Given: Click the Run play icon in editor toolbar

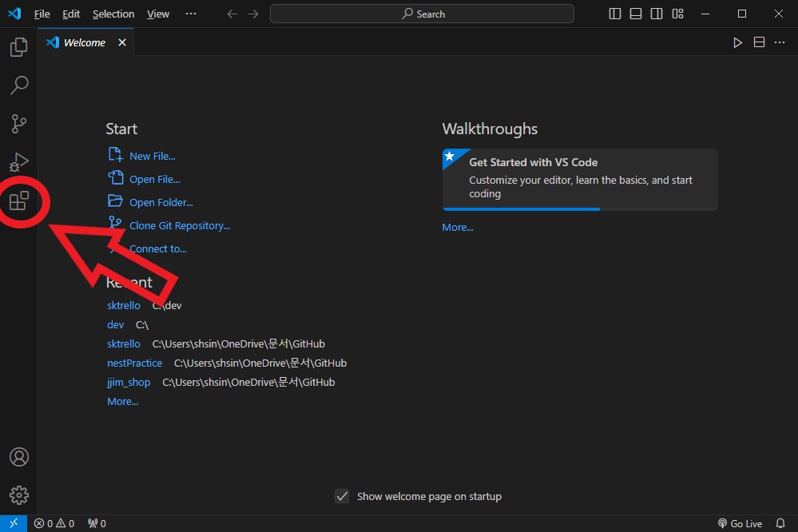Looking at the screenshot, I should [x=737, y=42].
